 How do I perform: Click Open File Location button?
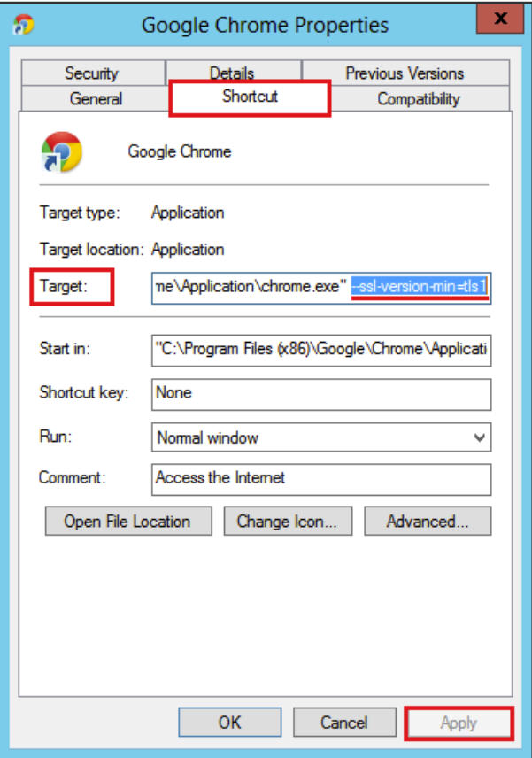point(128,521)
